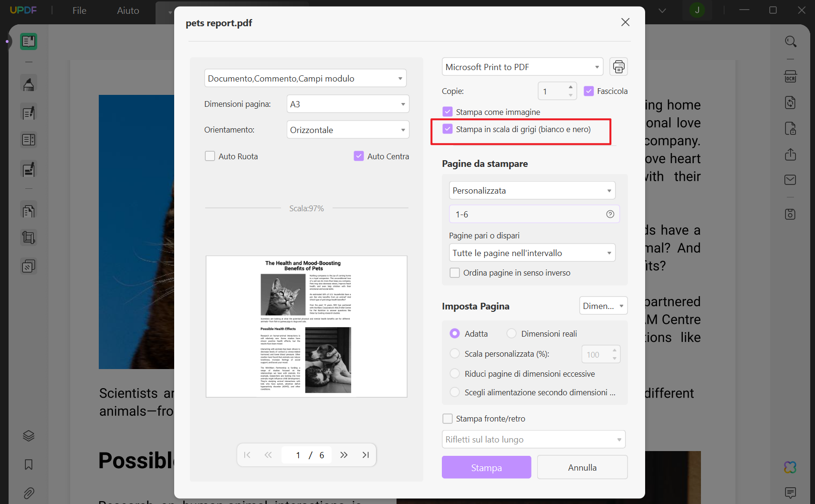Open the Bookmarks panel icon in sidebar
Viewport: 815px width, 504px height.
29,464
